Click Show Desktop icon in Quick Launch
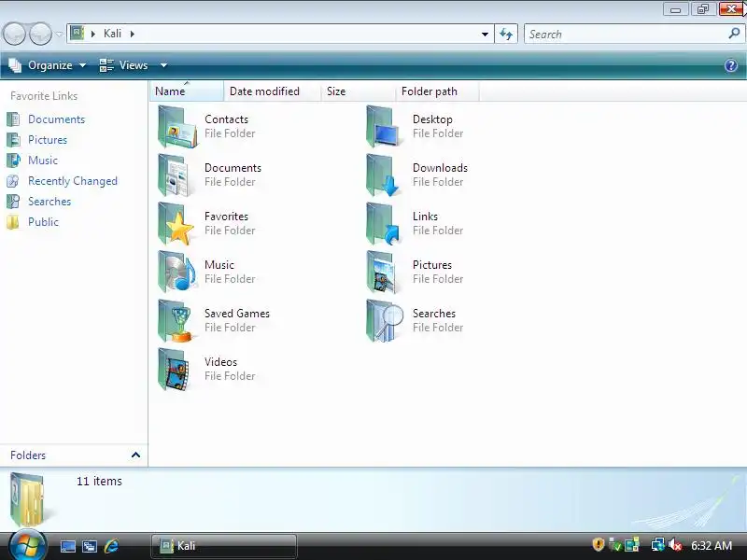 point(67,546)
